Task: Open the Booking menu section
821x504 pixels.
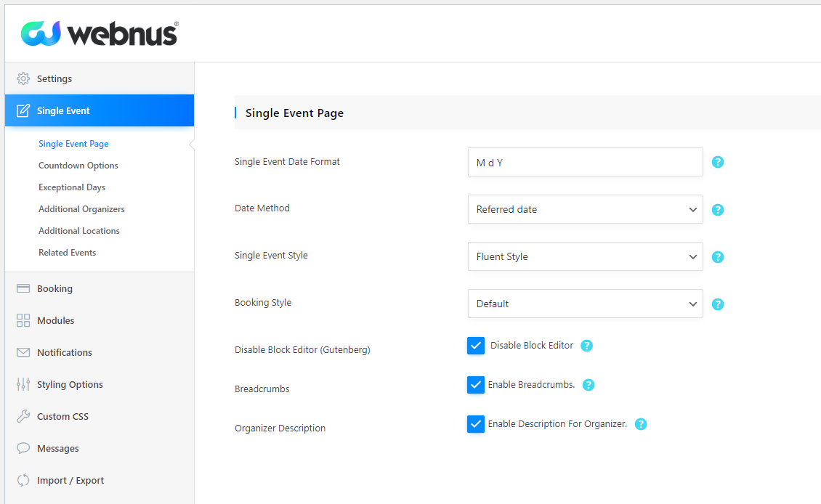Action: click(100, 288)
